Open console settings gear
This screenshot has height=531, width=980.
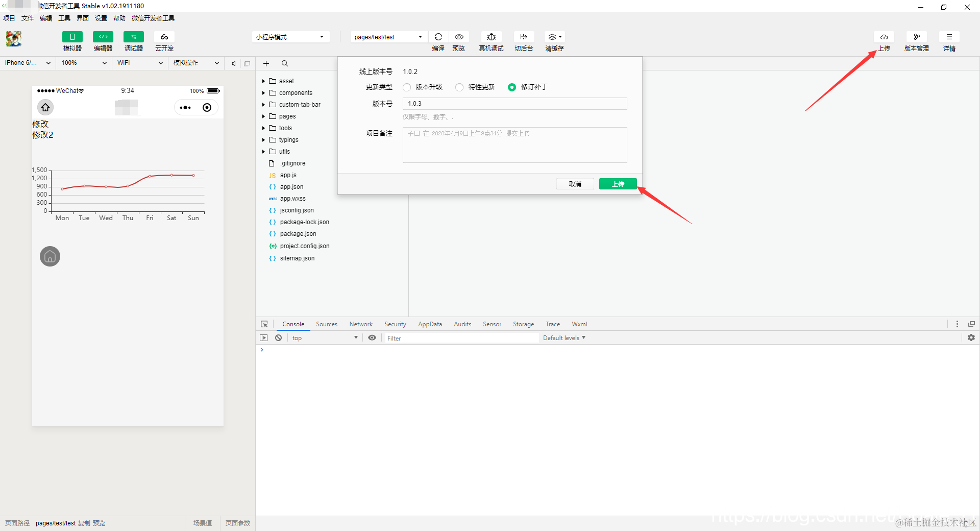pos(971,337)
